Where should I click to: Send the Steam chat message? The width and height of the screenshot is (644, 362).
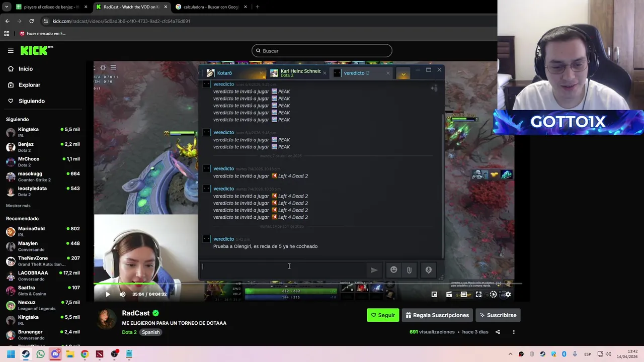tap(374, 270)
